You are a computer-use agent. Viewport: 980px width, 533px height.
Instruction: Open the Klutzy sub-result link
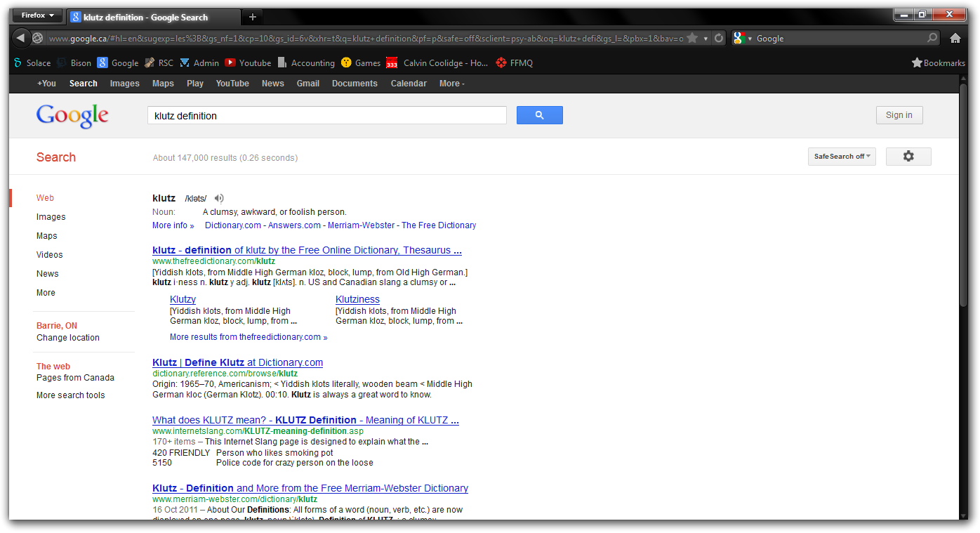[x=183, y=299]
